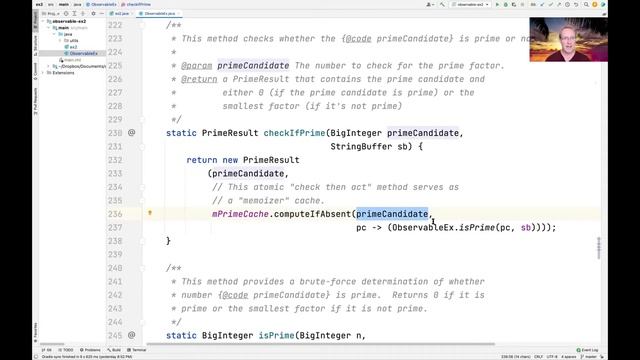Click locate-file target icon in Project panel
Screen dimensions: 640x360
pos(66,13)
